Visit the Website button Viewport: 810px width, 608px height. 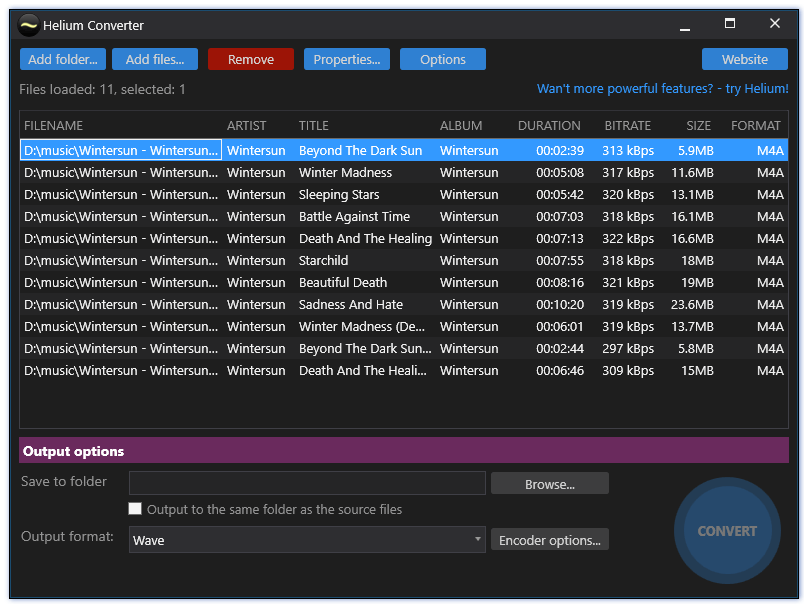[x=745, y=59]
